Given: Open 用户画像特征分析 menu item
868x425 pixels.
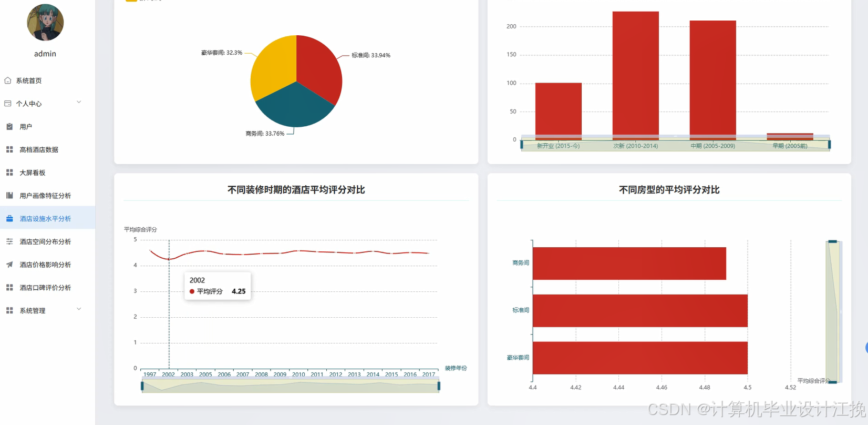Looking at the screenshot, I should [47, 196].
